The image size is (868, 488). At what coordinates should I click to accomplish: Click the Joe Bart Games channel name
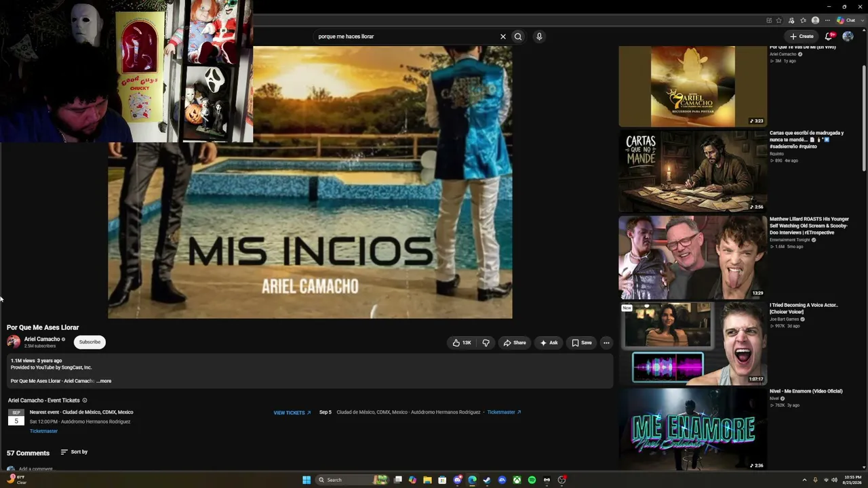click(x=785, y=319)
